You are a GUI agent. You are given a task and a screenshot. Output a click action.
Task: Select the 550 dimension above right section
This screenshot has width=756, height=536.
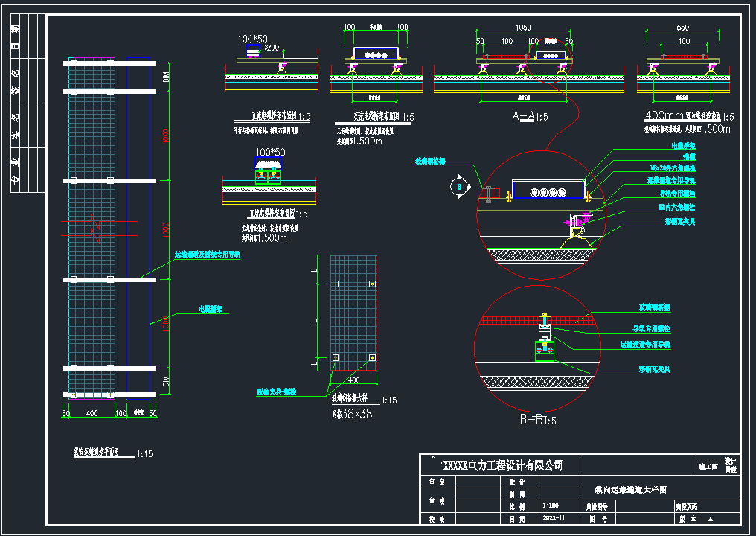682,27
